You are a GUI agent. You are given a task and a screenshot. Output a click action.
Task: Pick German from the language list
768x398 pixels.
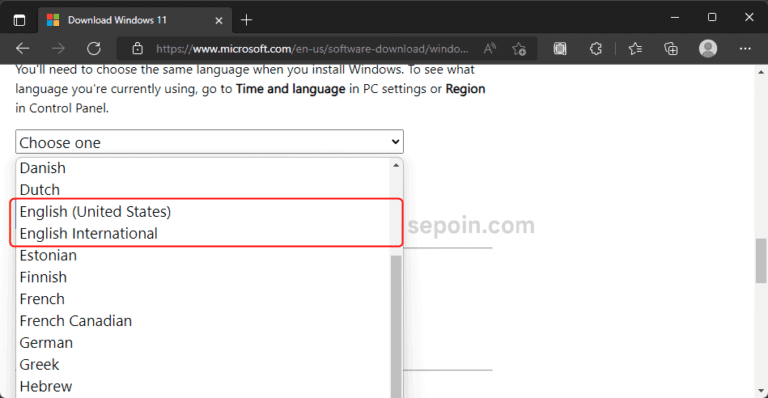coord(204,343)
